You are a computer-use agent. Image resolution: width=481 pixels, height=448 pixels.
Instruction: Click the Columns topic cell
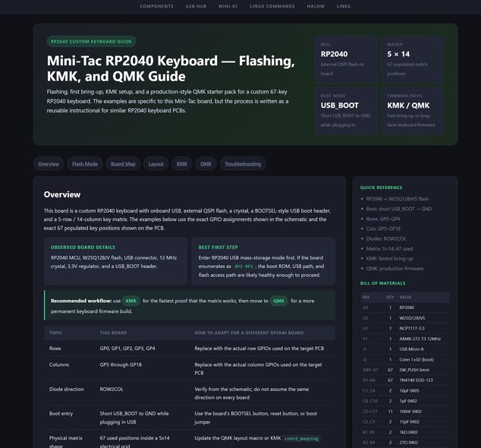pyautogui.click(x=59, y=364)
